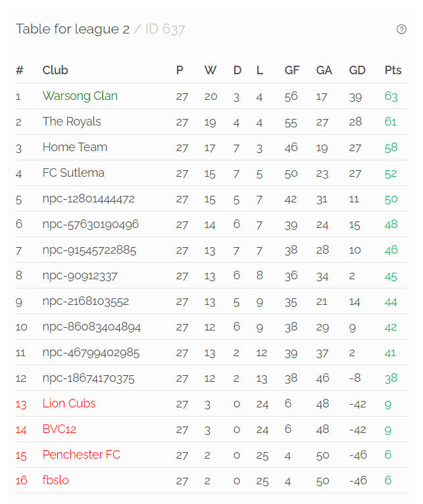The height and width of the screenshot is (504, 423).
Task: Click the Club column header
Action: 55,70
